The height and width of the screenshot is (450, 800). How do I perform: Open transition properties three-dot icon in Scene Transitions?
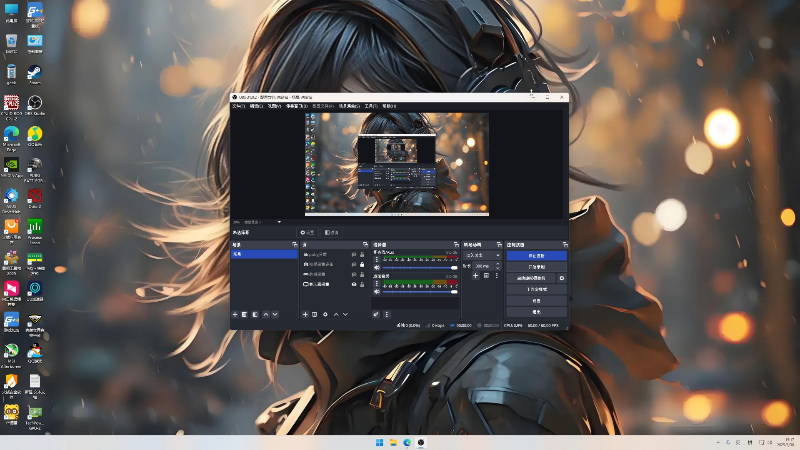(x=496, y=276)
